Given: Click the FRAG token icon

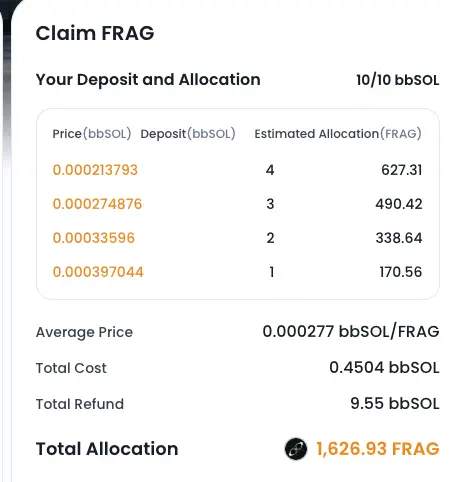Looking at the screenshot, I should [x=296, y=449].
